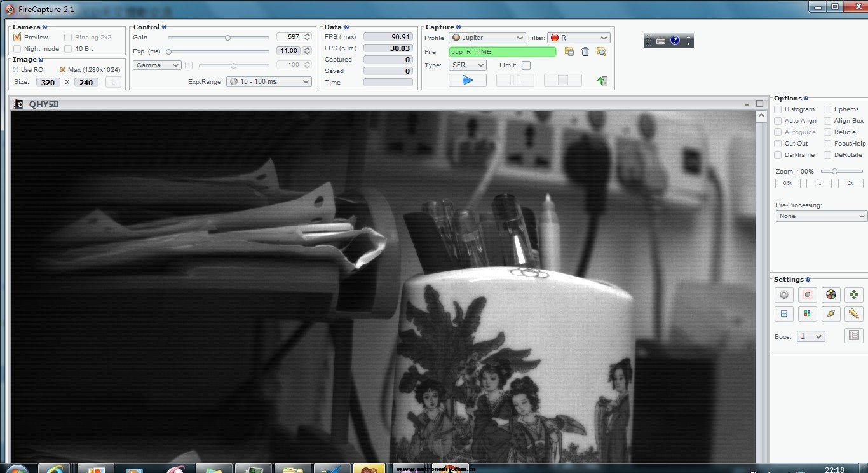The width and height of the screenshot is (868, 473).
Task: Open the filter wheel settings icon
Action: [831, 295]
